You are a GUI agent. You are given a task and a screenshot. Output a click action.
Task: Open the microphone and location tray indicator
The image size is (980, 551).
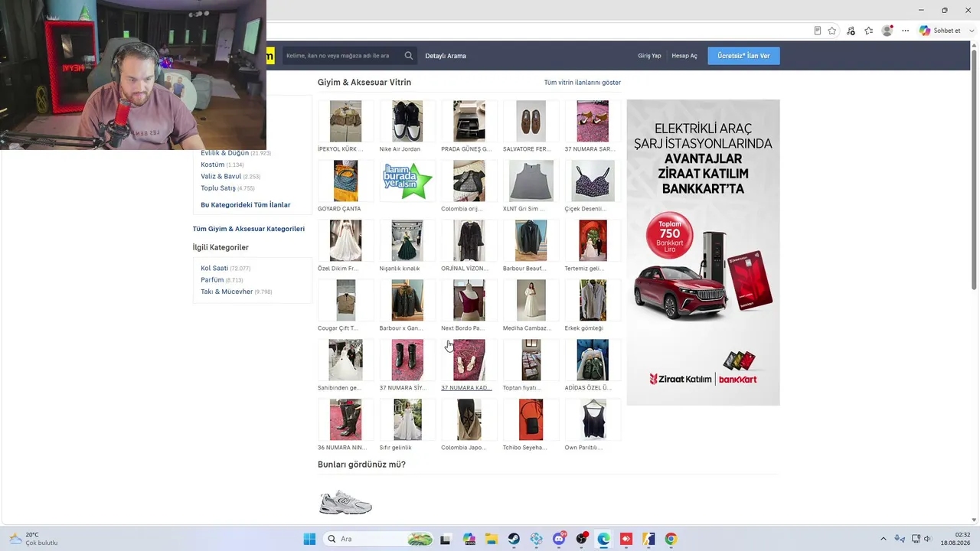click(x=900, y=539)
